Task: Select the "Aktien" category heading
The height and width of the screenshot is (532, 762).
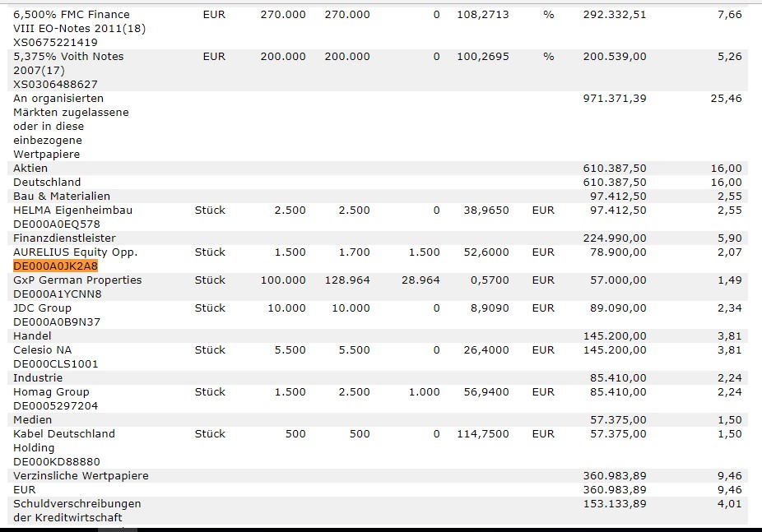Action: [30, 169]
